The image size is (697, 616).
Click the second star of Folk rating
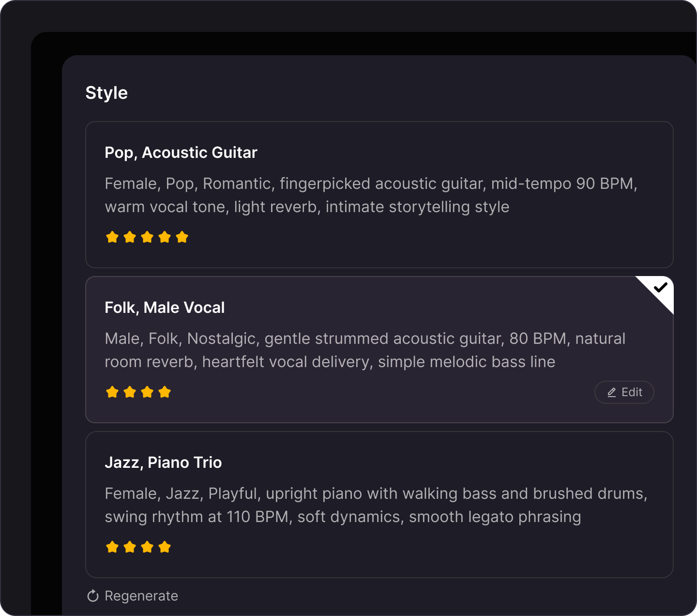click(x=130, y=392)
